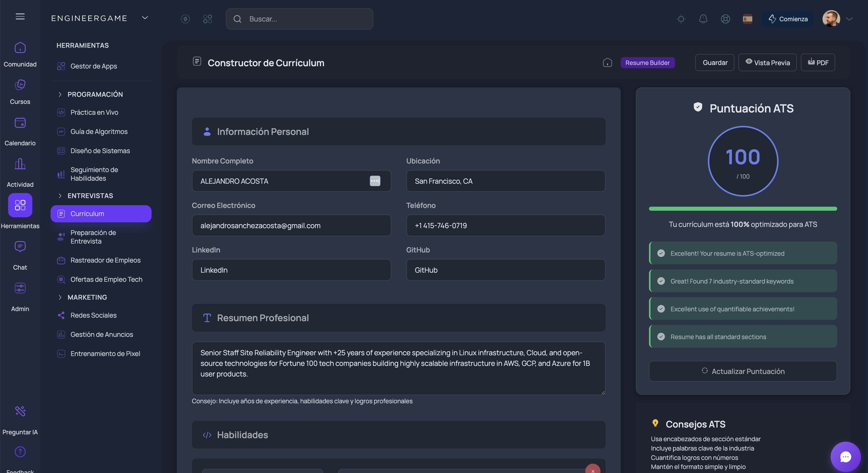
Task: Select the Actividad chart icon
Action: tap(20, 164)
